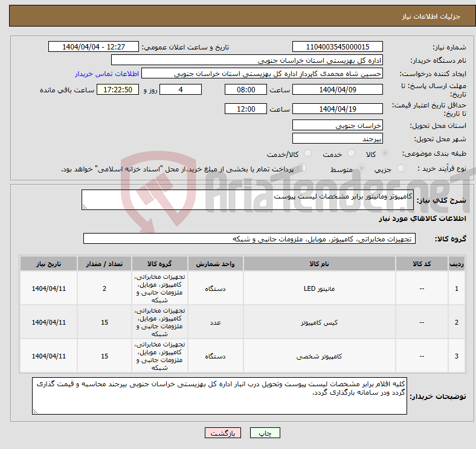Screen dimensions: 476x449
Task: Click the general description text area
Action: click(x=248, y=200)
